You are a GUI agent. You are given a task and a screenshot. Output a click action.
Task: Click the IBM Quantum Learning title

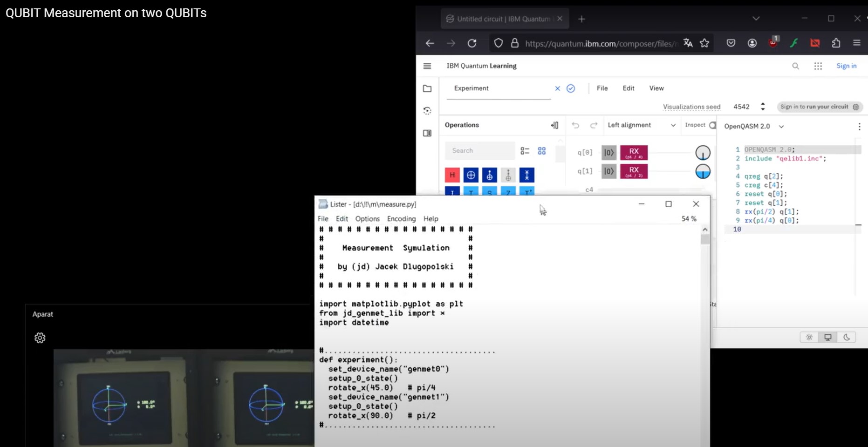[x=481, y=66]
